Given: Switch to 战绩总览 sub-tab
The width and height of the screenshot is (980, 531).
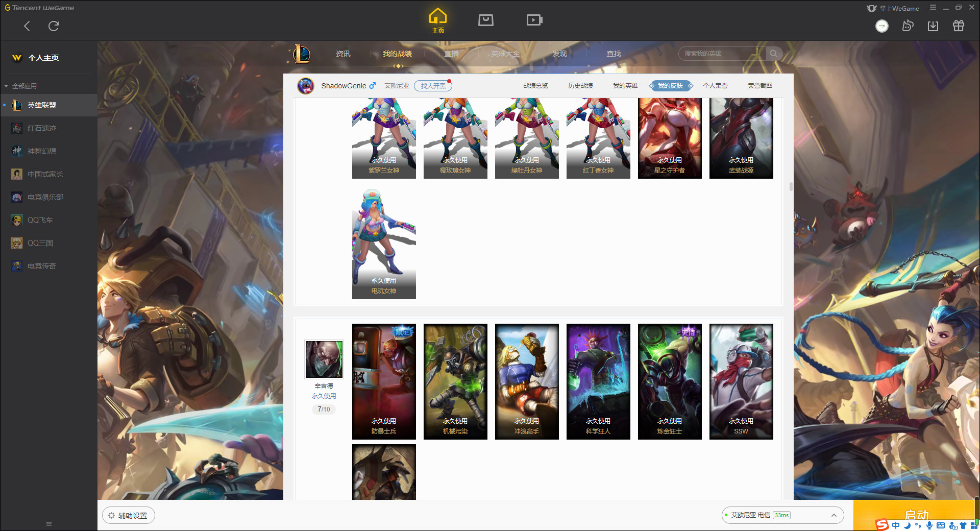Looking at the screenshot, I should click(535, 86).
